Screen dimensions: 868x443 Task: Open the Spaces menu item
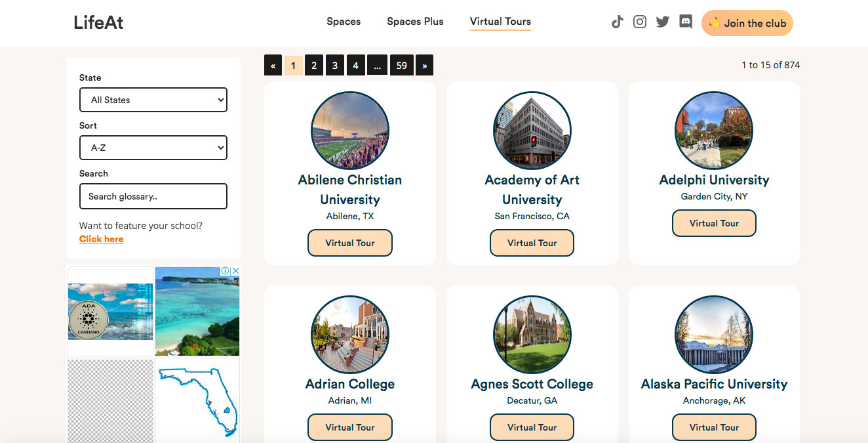coord(344,22)
